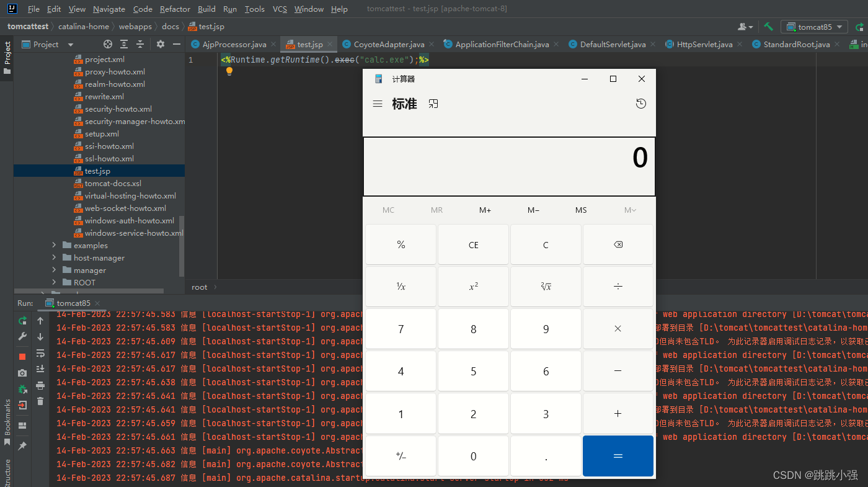The width and height of the screenshot is (868, 487).
Task: Open user account icon in toolbar
Action: 745,27
